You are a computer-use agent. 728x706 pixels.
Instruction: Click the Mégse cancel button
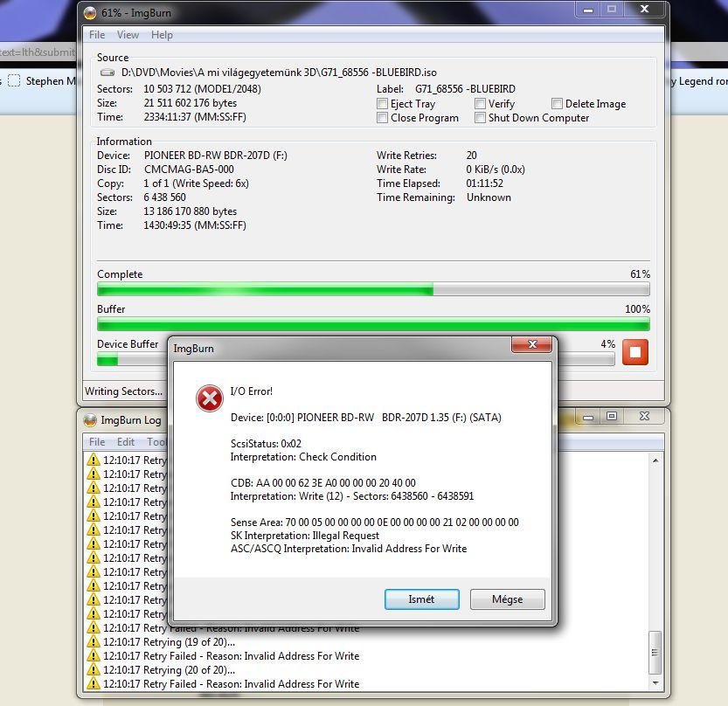(508, 599)
